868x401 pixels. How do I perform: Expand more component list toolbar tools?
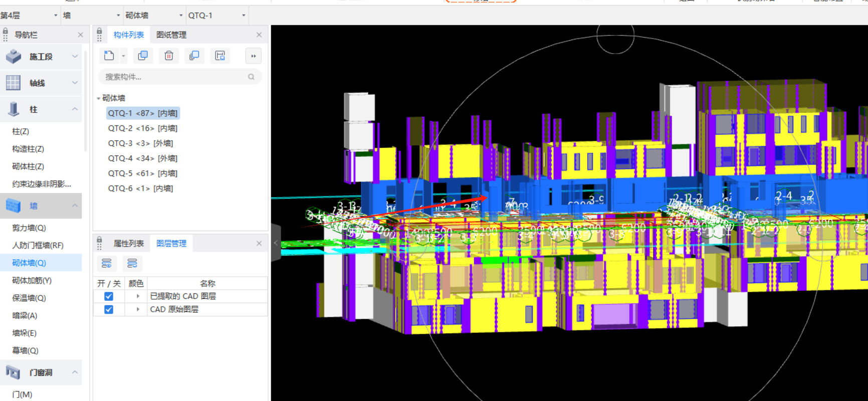point(254,56)
